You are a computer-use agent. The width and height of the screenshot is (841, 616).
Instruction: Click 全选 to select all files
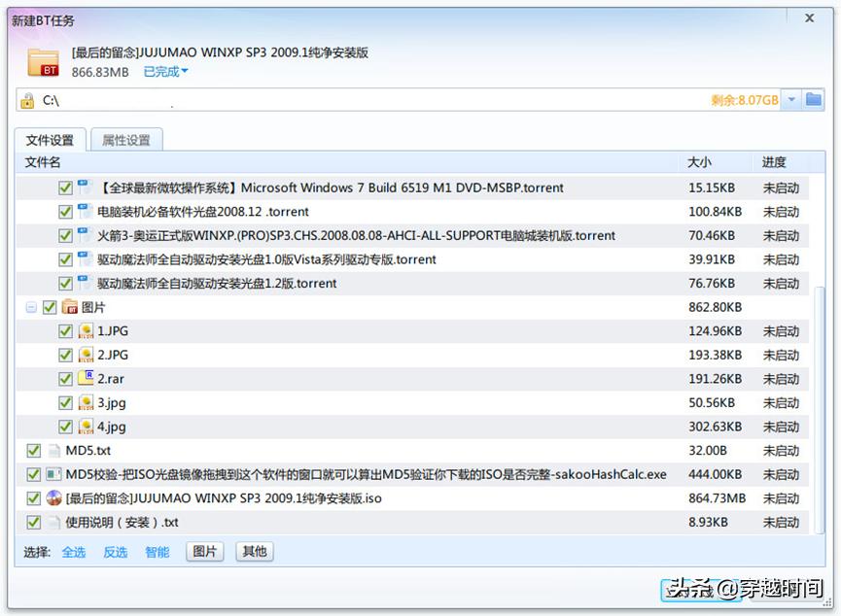[x=74, y=551]
